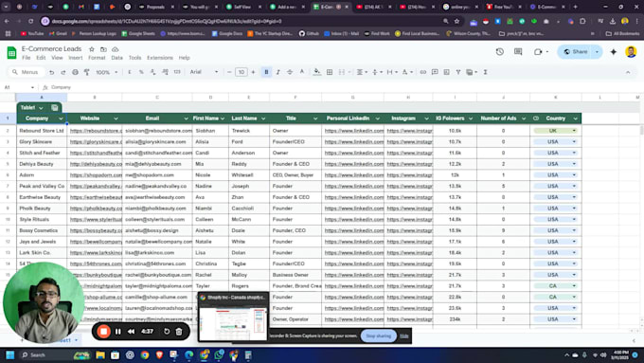Click the insert chart icon
The height and width of the screenshot is (363, 644).
[446, 72]
